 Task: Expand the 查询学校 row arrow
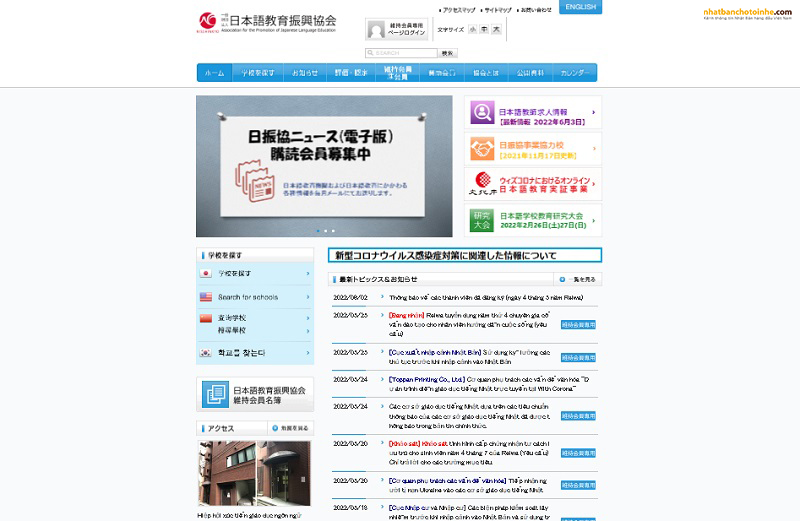point(308,318)
